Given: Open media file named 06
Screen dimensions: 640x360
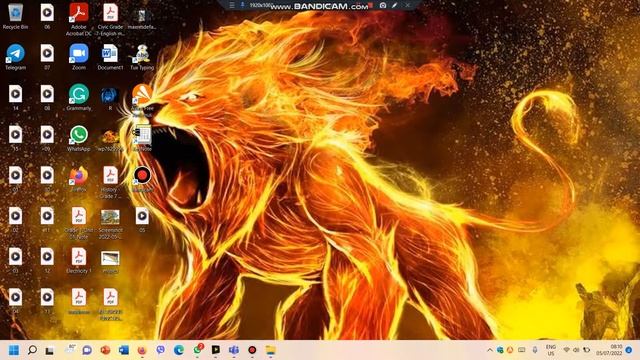Looking at the screenshot, I should tap(47, 16).
